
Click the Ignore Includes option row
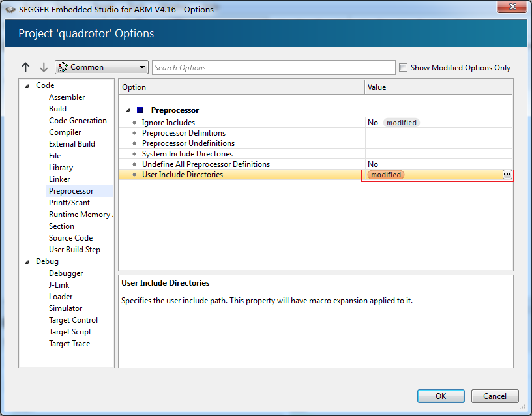tap(316, 123)
